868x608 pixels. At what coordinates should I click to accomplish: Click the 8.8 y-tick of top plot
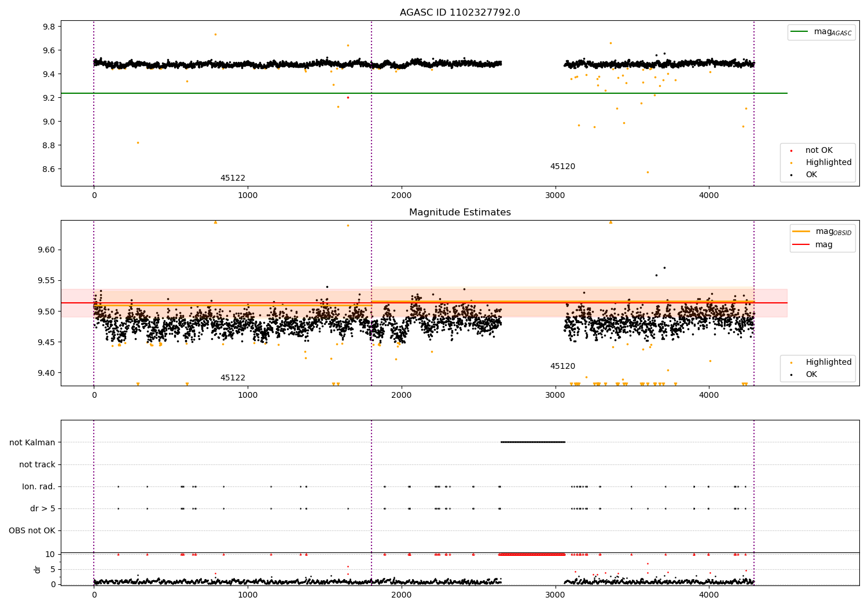pyautogui.click(x=49, y=146)
